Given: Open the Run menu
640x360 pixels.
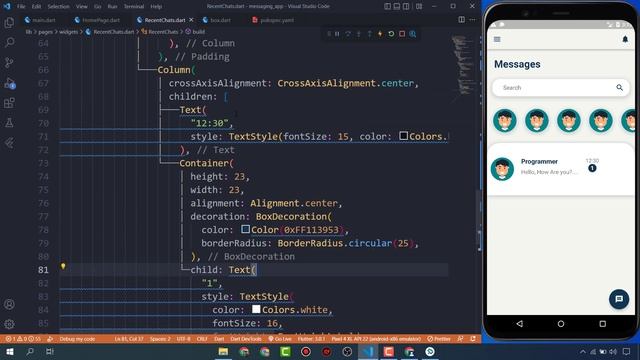Looking at the screenshot, I should pyautogui.click(x=112, y=7).
